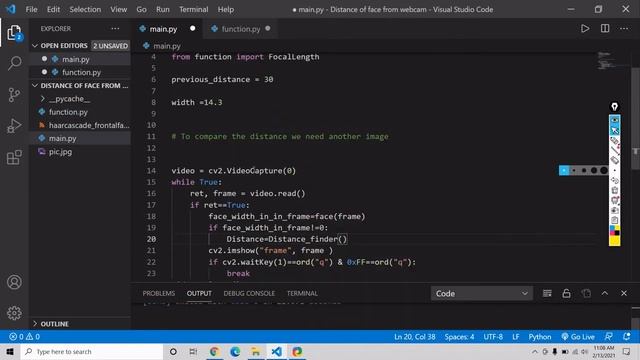Maximize the panel with the up chevron

pyautogui.click(x=604, y=293)
